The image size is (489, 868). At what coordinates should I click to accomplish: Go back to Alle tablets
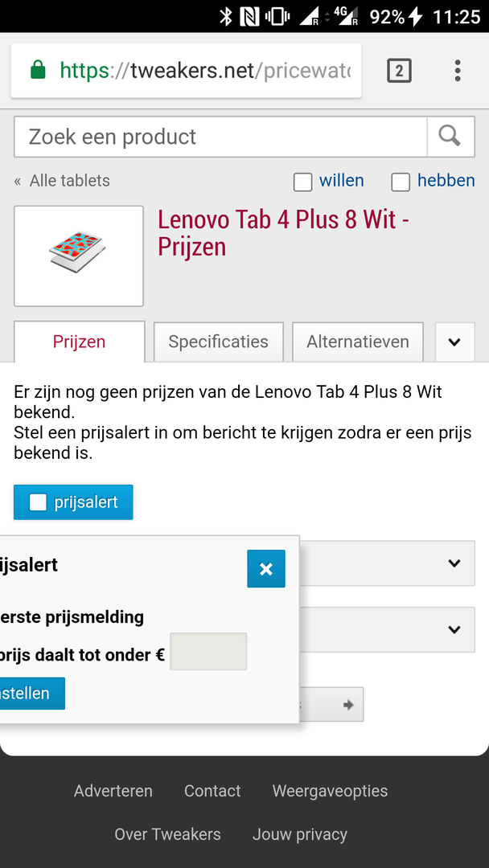tap(69, 181)
